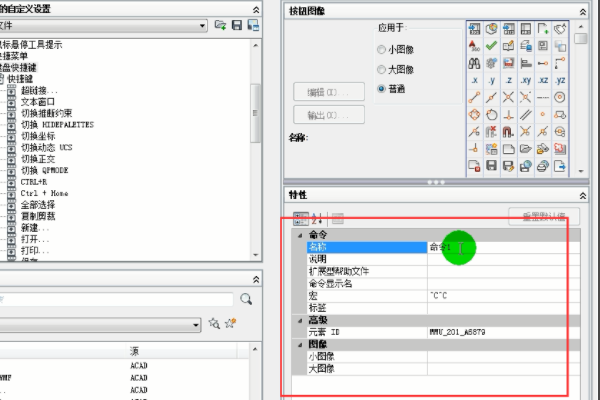This screenshot has width=600, height=400.
Task: Click the 编辑 button
Action: [329, 92]
